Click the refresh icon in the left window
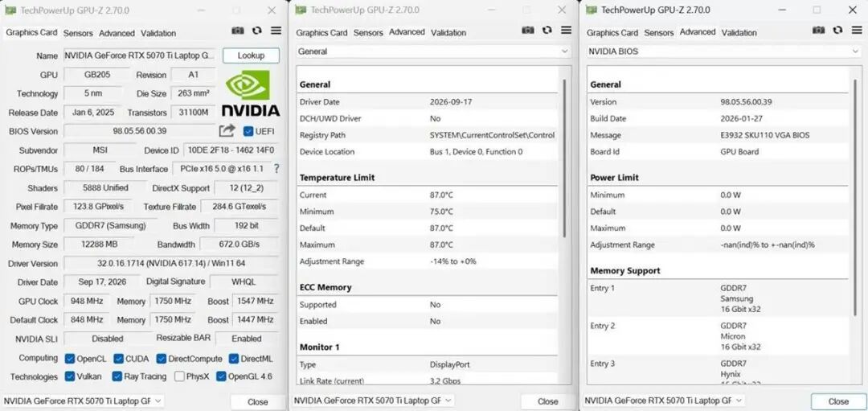The height and width of the screenshot is (411, 868). click(x=257, y=31)
